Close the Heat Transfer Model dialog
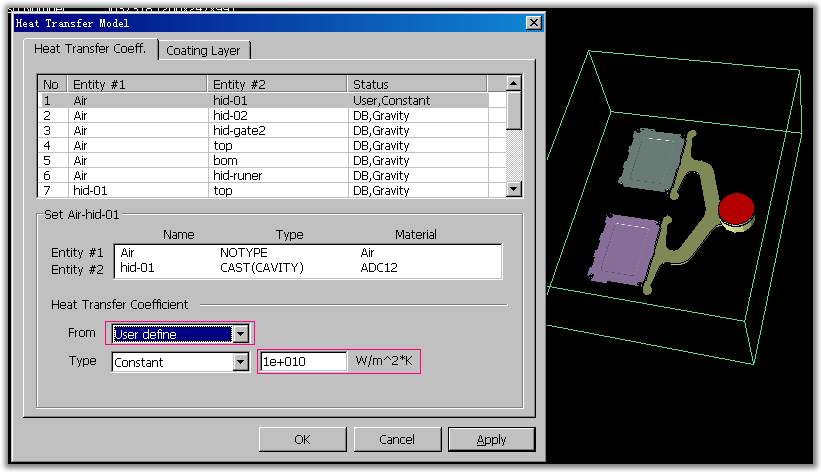The image size is (821, 472). (x=534, y=23)
